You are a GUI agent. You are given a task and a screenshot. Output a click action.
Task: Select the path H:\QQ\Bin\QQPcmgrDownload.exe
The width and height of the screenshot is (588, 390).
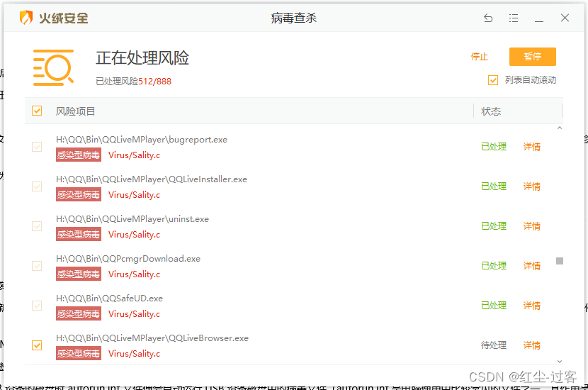tap(128, 259)
